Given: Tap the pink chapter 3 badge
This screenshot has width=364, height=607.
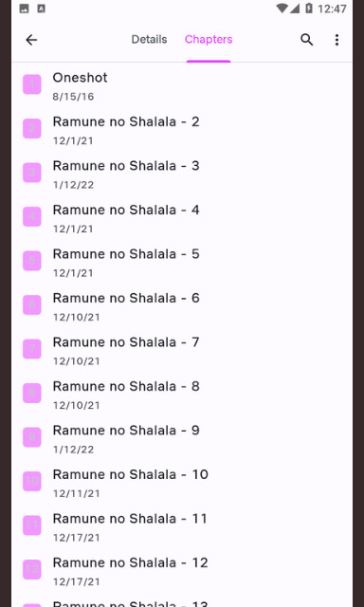Looking at the screenshot, I should (x=32, y=173).
